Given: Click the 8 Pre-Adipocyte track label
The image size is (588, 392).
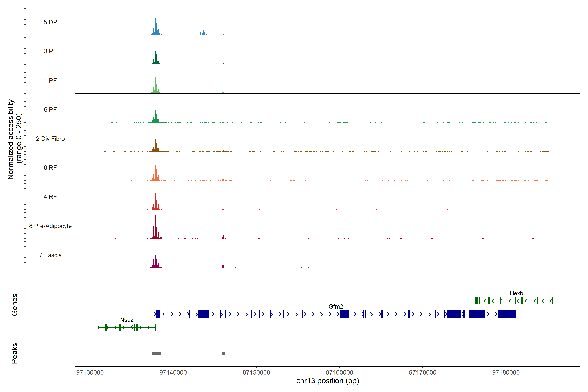Looking at the screenshot, I should point(50,226).
